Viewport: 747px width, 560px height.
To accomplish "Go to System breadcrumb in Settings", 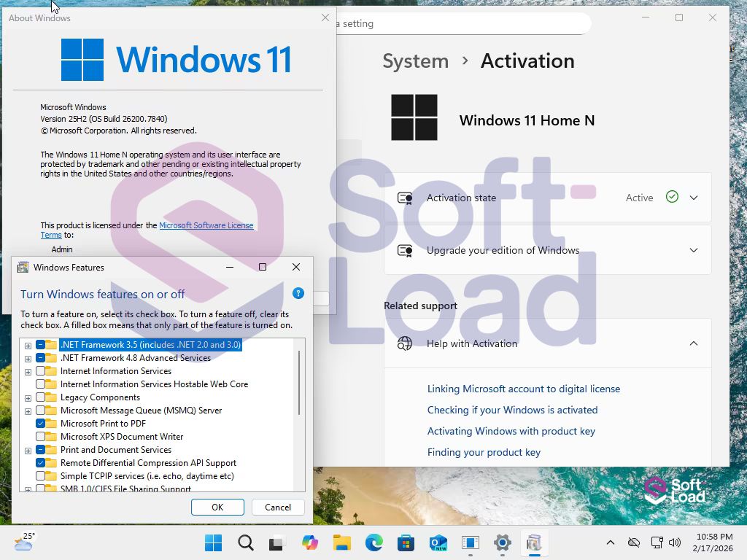I will (415, 61).
